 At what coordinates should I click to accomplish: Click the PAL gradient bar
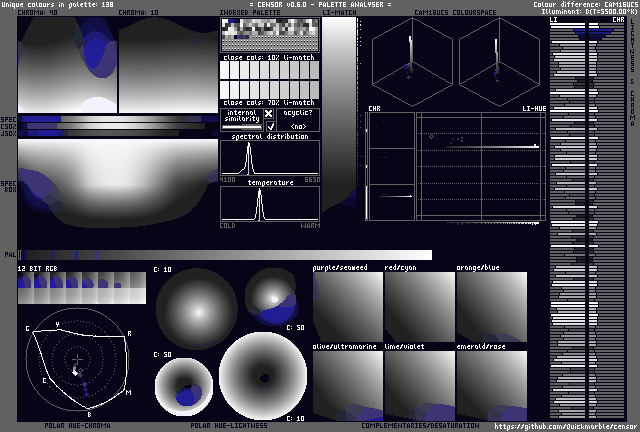click(x=225, y=255)
